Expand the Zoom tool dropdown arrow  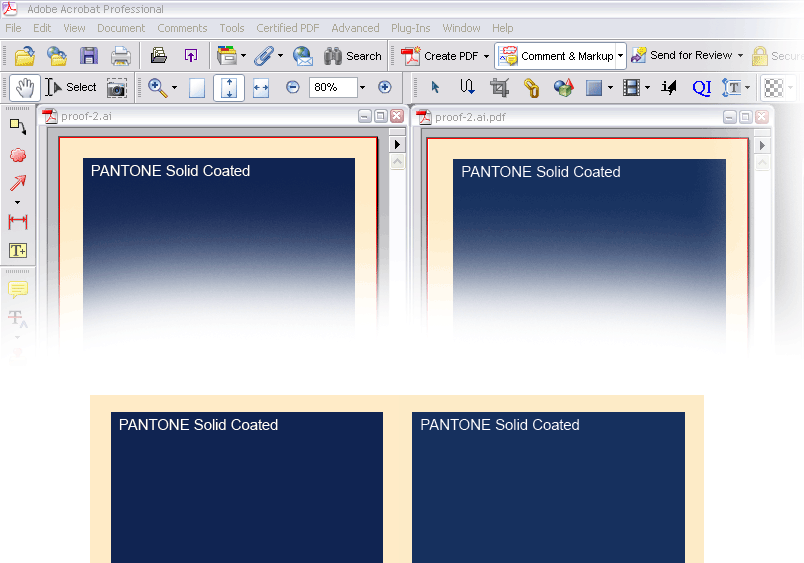175,88
